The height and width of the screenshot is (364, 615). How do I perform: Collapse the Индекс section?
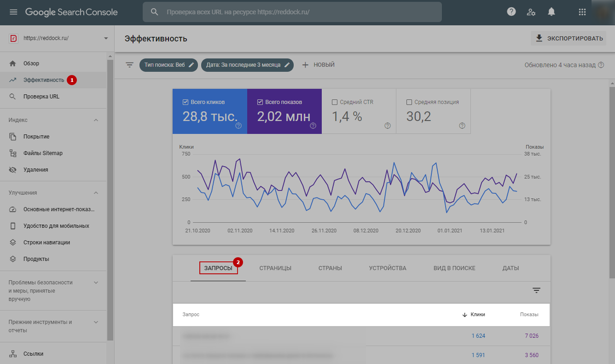coord(95,120)
